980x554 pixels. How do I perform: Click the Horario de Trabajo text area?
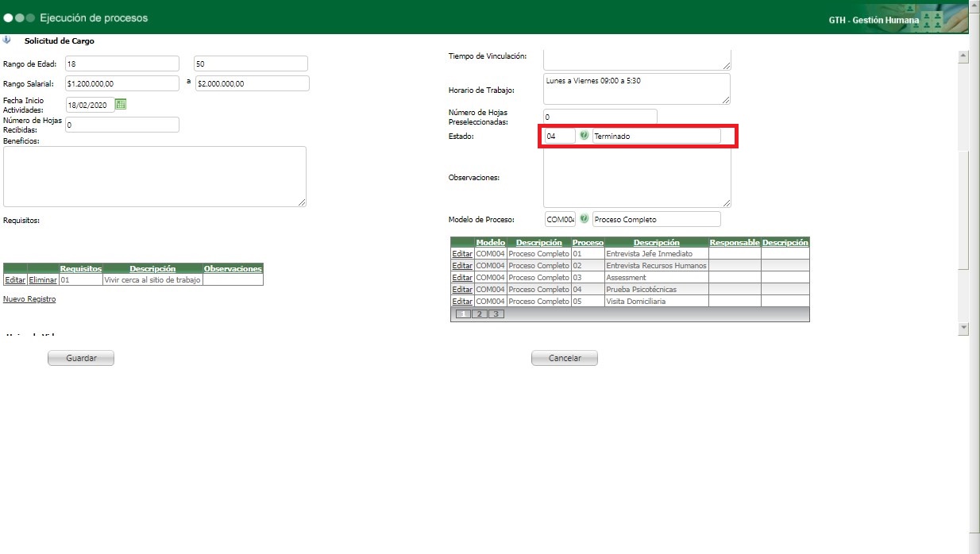[x=637, y=89]
